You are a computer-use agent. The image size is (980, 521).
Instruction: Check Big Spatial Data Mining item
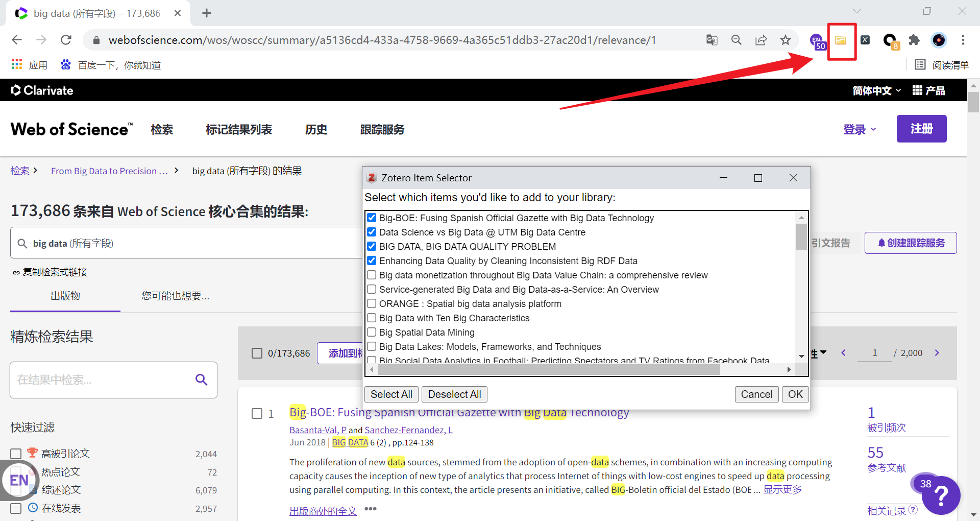coord(372,333)
